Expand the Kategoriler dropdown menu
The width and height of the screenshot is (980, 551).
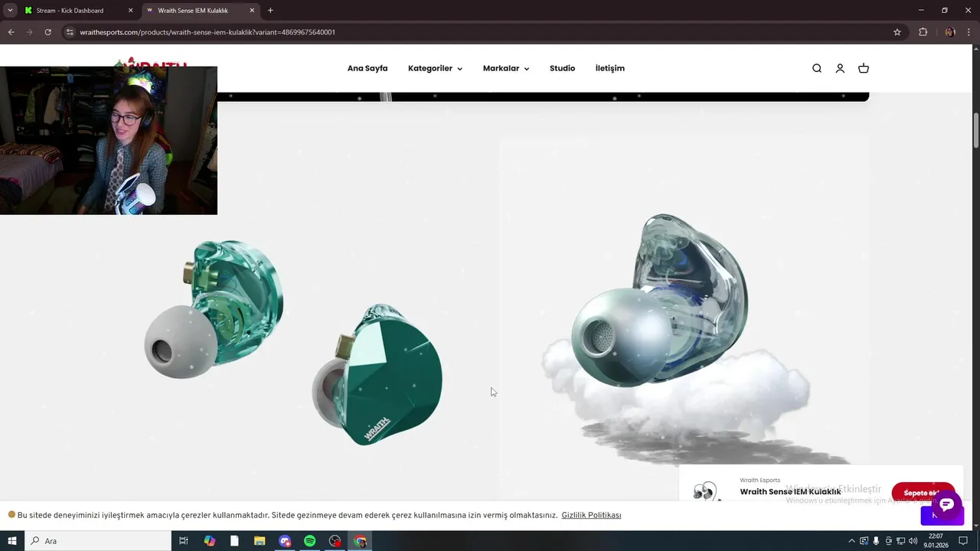[435, 68]
